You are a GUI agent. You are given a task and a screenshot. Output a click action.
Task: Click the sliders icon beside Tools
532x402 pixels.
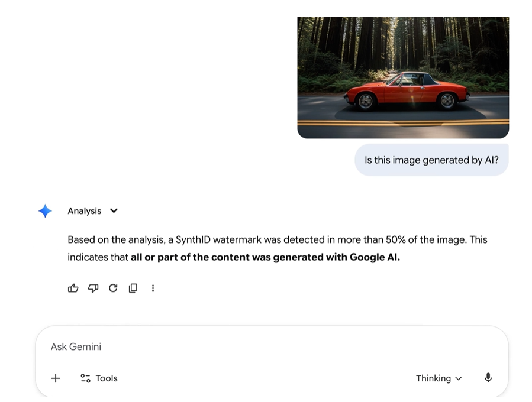click(85, 378)
